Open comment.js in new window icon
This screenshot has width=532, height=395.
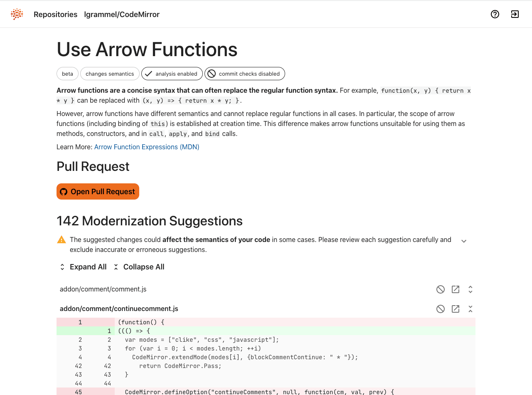tap(456, 289)
